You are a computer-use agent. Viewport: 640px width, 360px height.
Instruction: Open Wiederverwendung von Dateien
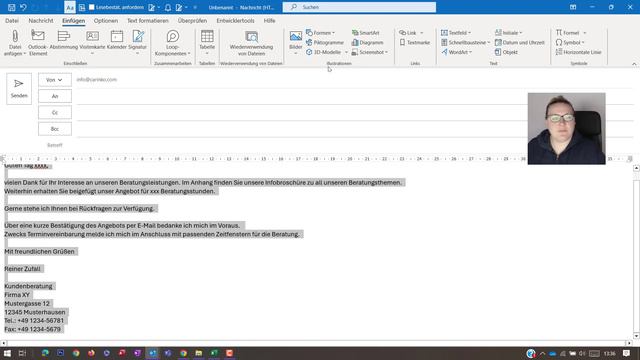click(x=251, y=42)
